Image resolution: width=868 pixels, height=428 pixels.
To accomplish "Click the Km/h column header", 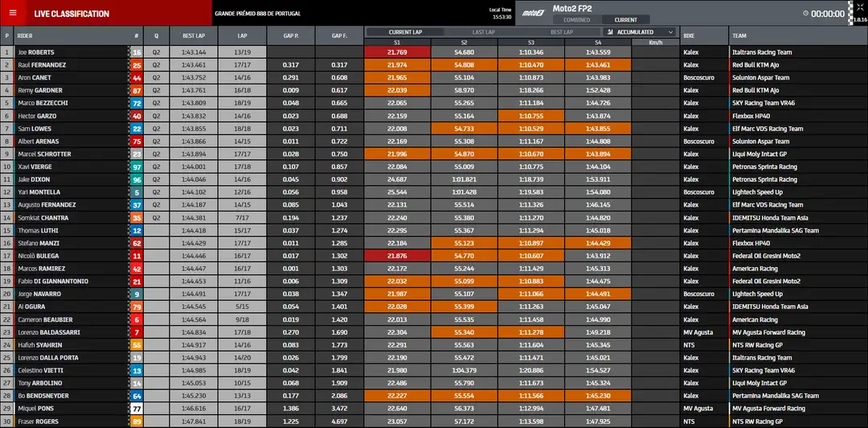I will click(655, 42).
